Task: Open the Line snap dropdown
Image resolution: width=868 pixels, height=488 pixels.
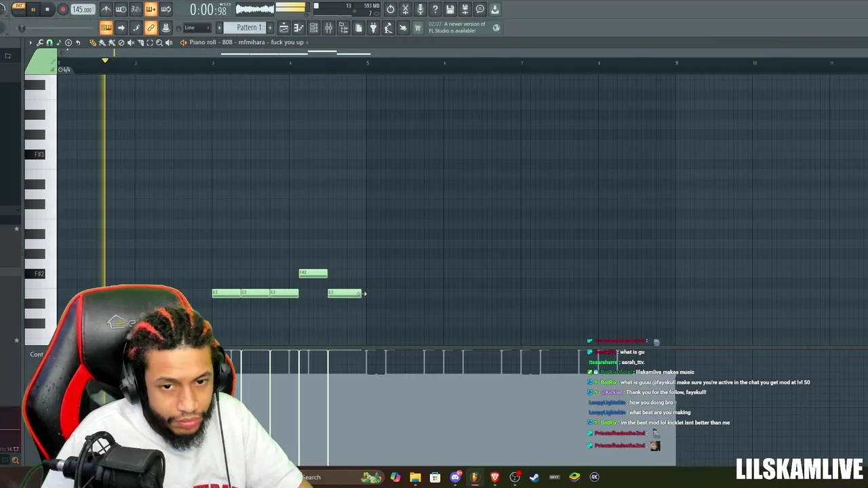Action: [197, 28]
